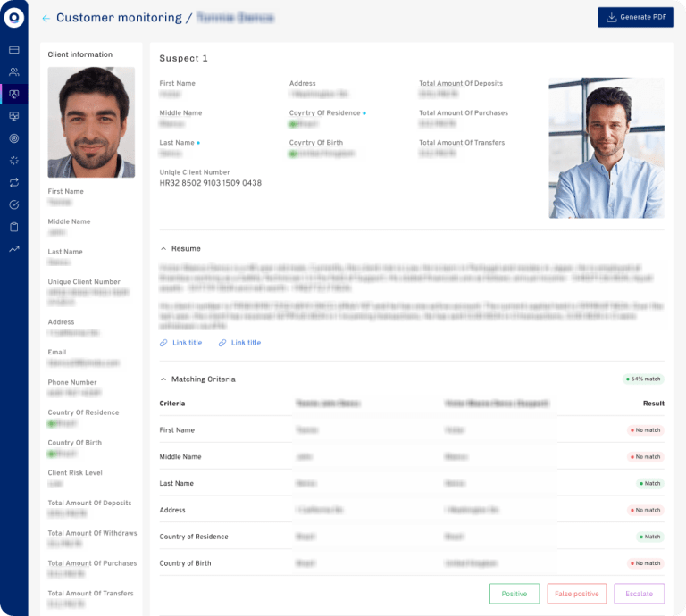This screenshot has height=616, width=686.
Task: Click the 64% match badge
Action: click(x=643, y=379)
